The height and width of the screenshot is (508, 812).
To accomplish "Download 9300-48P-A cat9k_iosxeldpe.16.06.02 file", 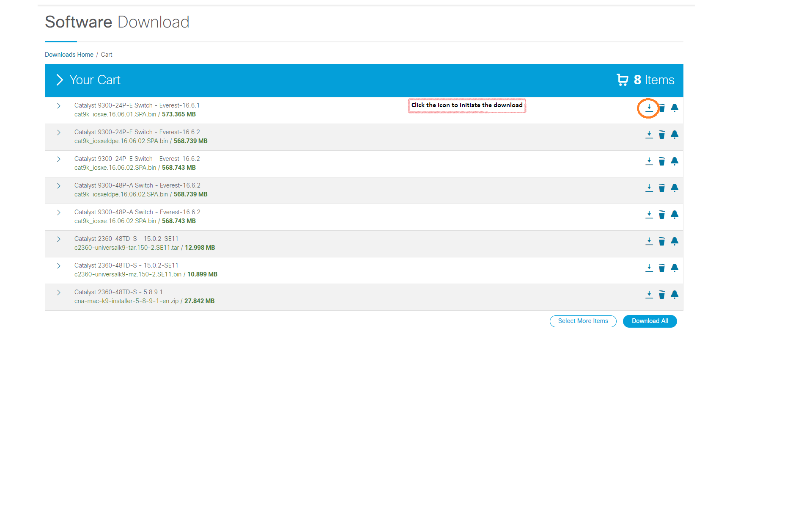I will pos(649,188).
